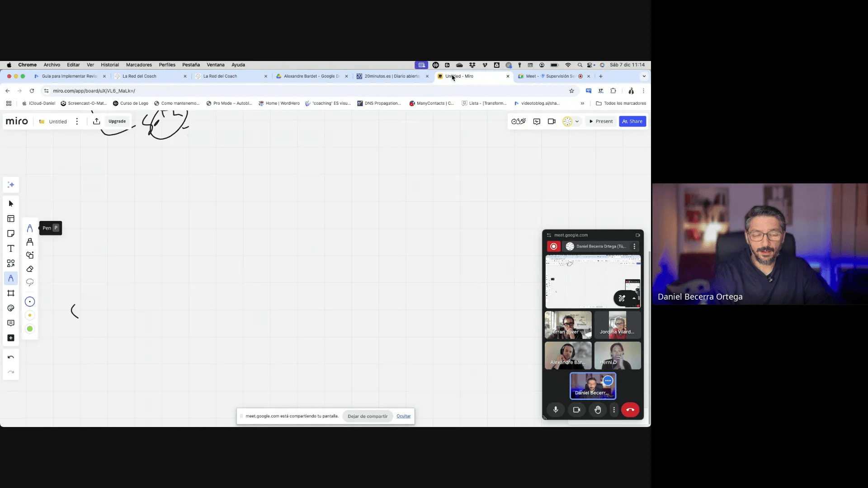Screen dimensions: 868x488
Task: Select the Eraser tool in Miro
Action: pyautogui.click(x=30, y=269)
